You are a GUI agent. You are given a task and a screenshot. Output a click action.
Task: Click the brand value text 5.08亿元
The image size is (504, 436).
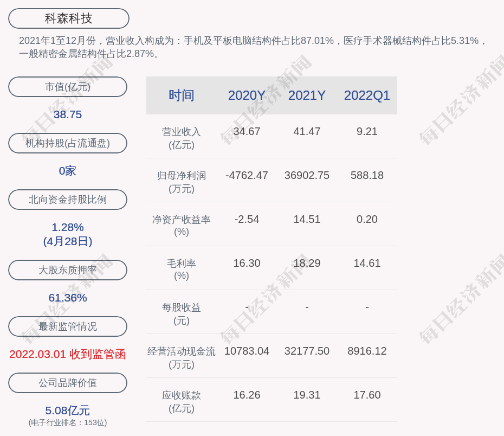68,411
